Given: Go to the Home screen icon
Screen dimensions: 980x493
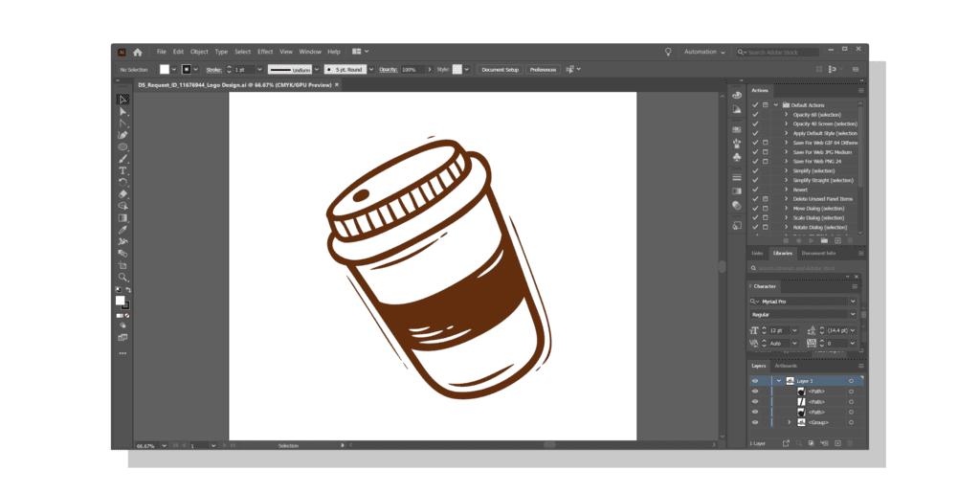Looking at the screenshot, I should [x=138, y=53].
